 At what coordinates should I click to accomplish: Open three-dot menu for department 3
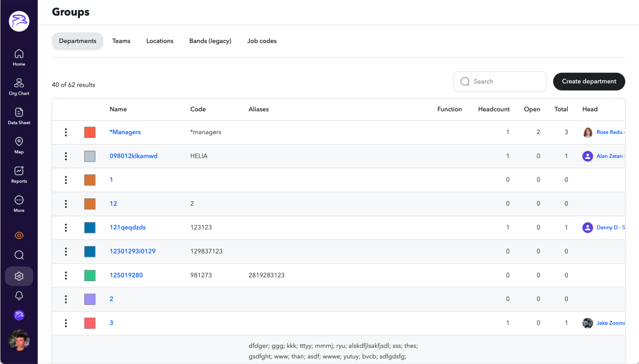click(x=66, y=323)
